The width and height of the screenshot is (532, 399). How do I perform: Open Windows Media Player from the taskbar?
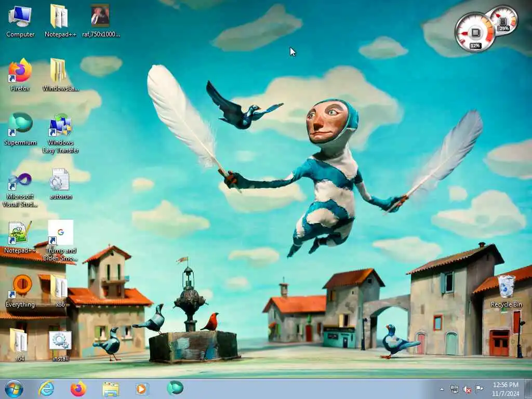click(142, 389)
